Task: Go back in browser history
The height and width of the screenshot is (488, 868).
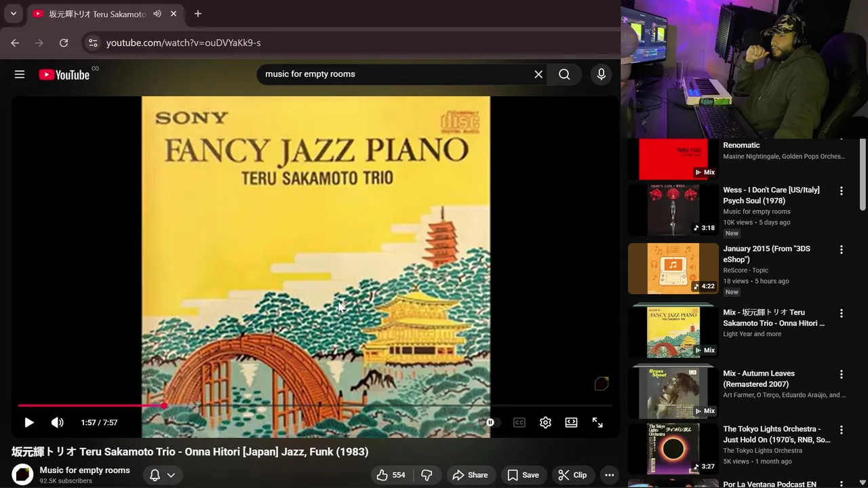Action: pos(15,43)
